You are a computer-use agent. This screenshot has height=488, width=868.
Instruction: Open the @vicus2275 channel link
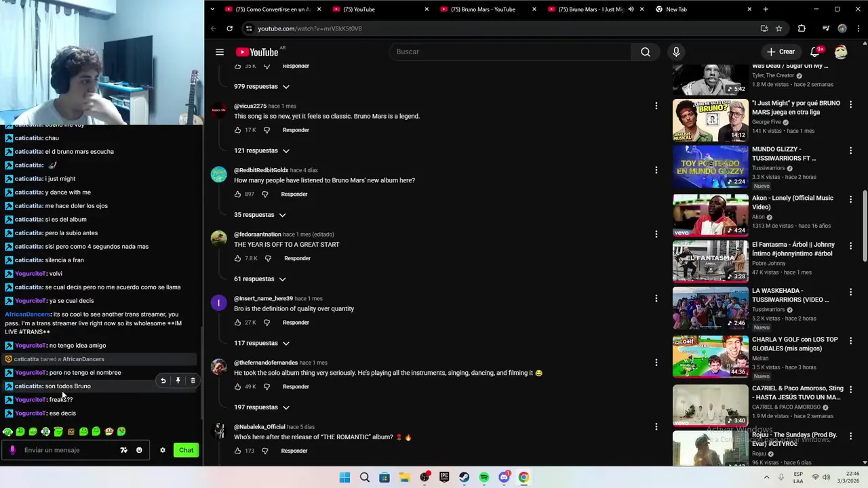(250, 106)
